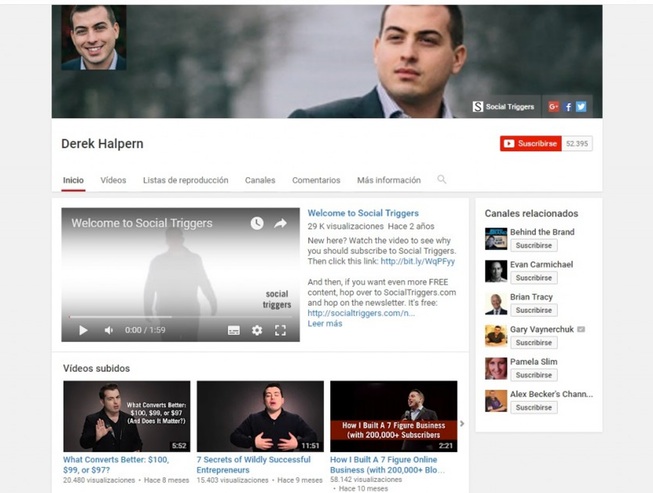Open the Canales tab
653x493 pixels.
[x=260, y=180]
